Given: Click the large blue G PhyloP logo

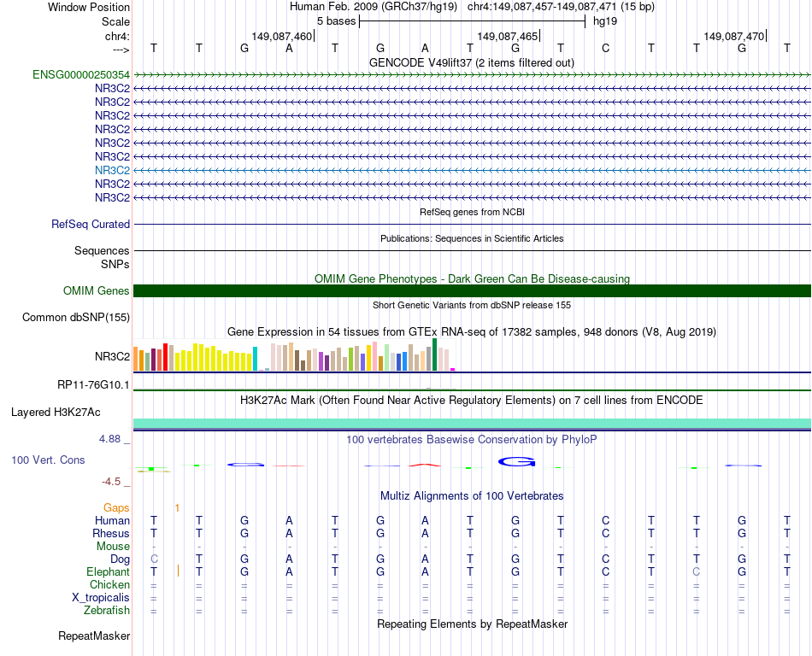Looking at the screenshot, I should click(x=517, y=462).
